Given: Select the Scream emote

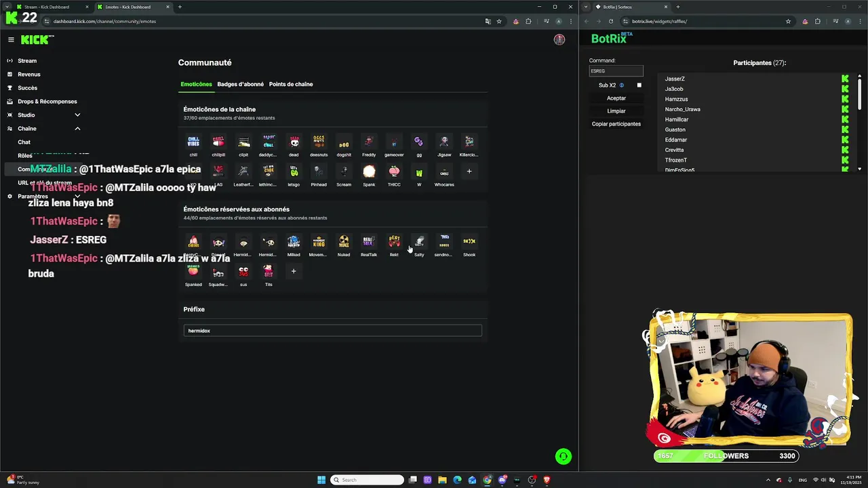Looking at the screenshot, I should coord(344,171).
